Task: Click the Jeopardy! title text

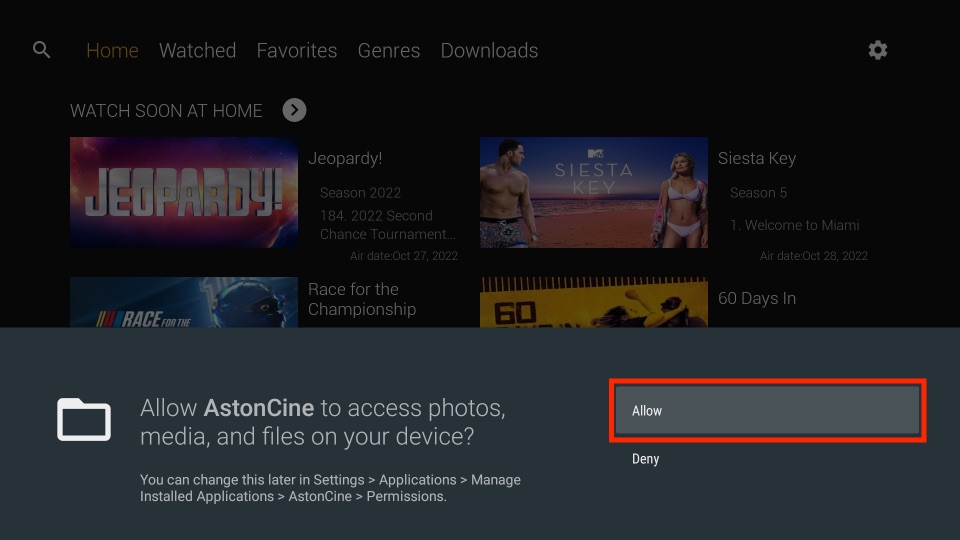Action: pyautogui.click(x=345, y=159)
